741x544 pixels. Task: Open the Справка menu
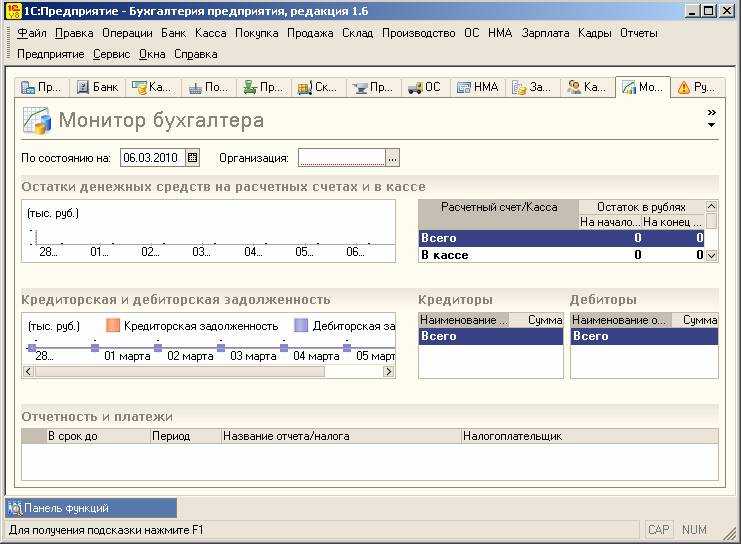(196, 54)
